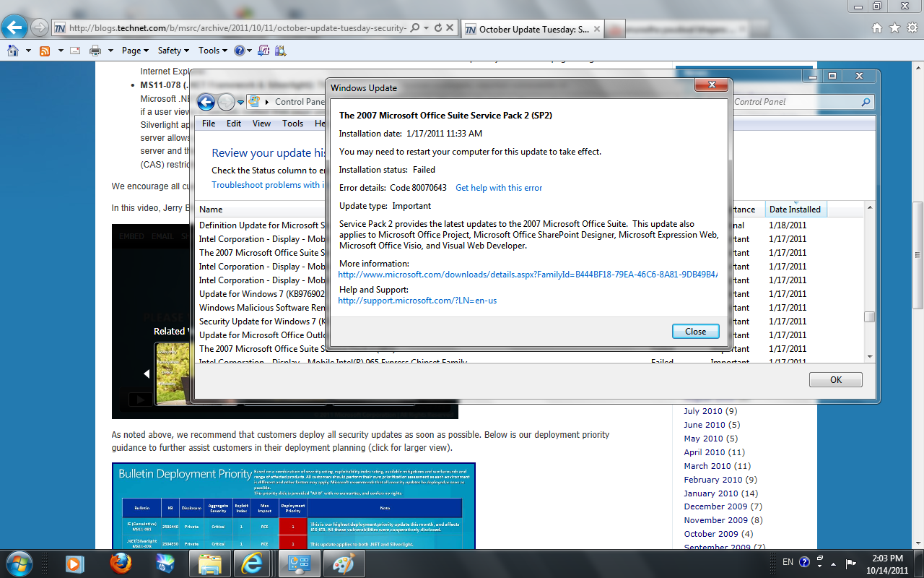Image resolution: width=924 pixels, height=578 pixels.
Task: Sort by Date Installed column header
Action: pos(795,210)
